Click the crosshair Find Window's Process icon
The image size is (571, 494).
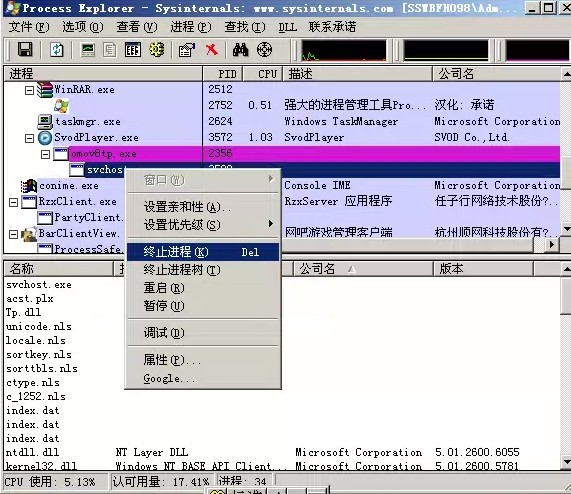tap(264, 49)
